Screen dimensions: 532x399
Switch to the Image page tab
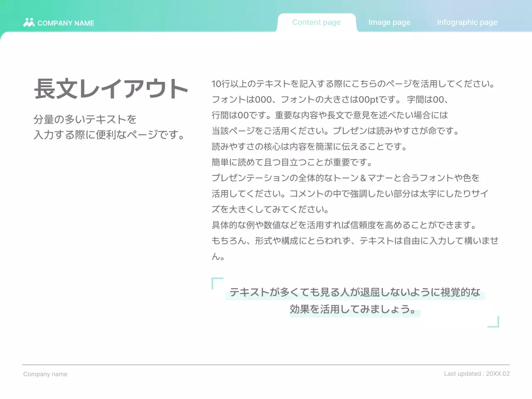coord(389,22)
